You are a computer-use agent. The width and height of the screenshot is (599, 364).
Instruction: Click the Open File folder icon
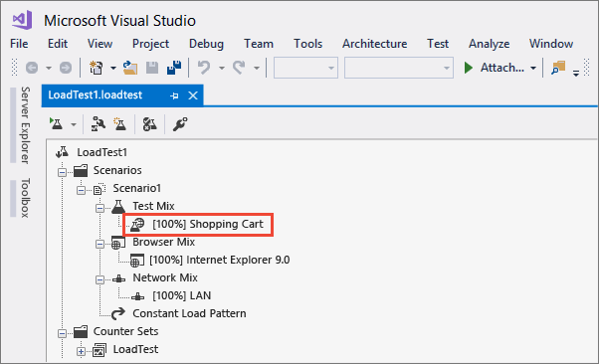click(x=130, y=68)
